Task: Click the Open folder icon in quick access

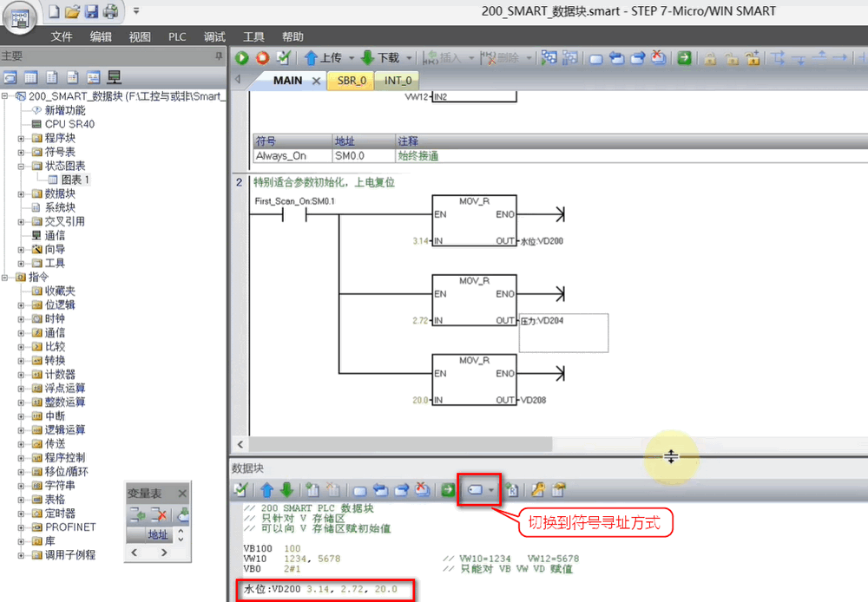Action: 73,11
